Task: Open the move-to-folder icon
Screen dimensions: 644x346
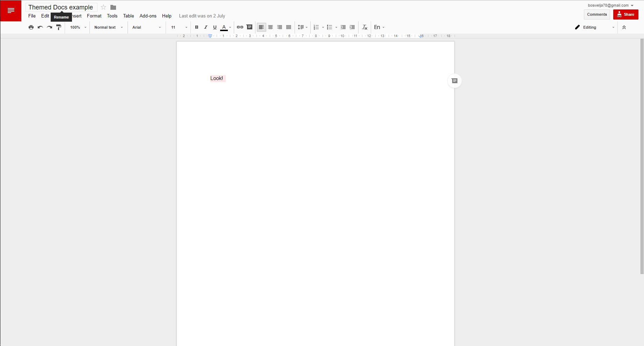Action: coord(113,7)
